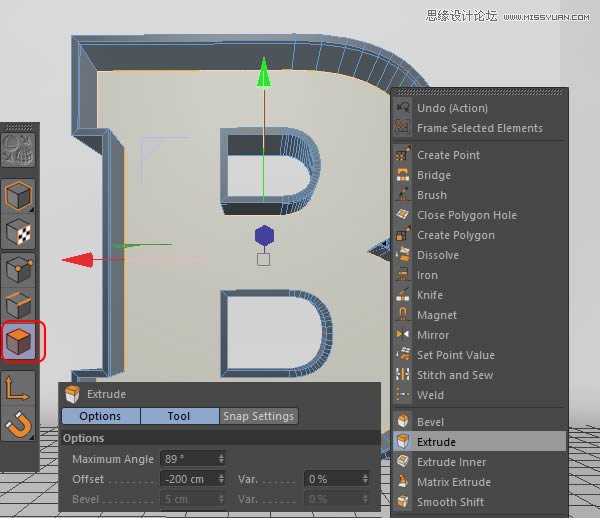The image size is (600, 518).
Task: Click the Offset value field
Action: click(187, 479)
